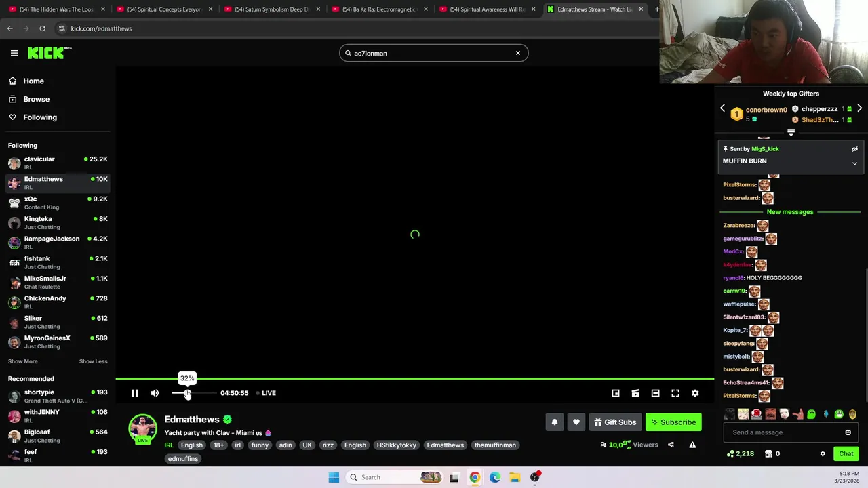Image resolution: width=868 pixels, height=488 pixels.
Task: Collapse the gifters panel arrow
Action: pyautogui.click(x=791, y=133)
